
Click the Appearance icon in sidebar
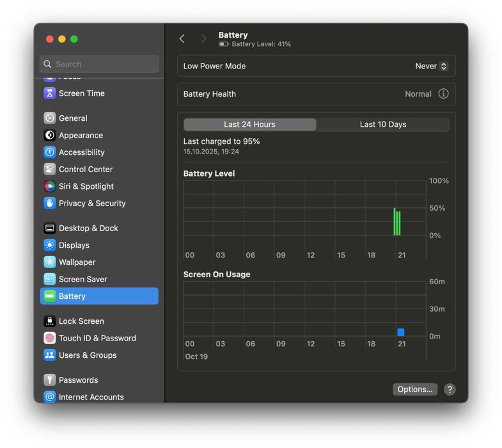[x=49, y=135]
